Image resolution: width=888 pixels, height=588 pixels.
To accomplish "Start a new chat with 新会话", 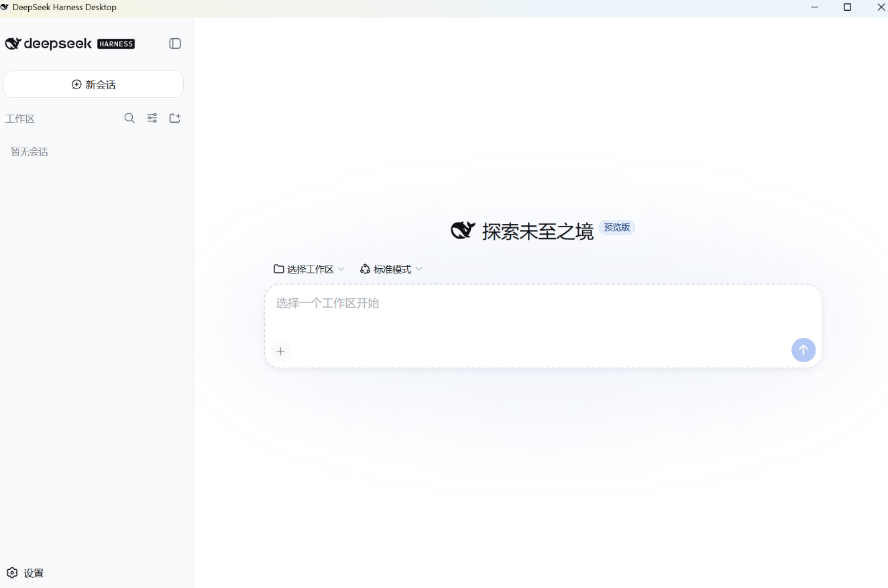I will (94, 84).
